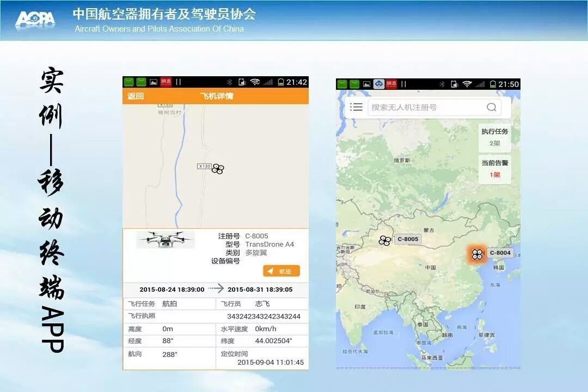The image size is (588, 392).
Task: Tap Wi-Fi icon in 21:42 status bar
Action: 255,82
